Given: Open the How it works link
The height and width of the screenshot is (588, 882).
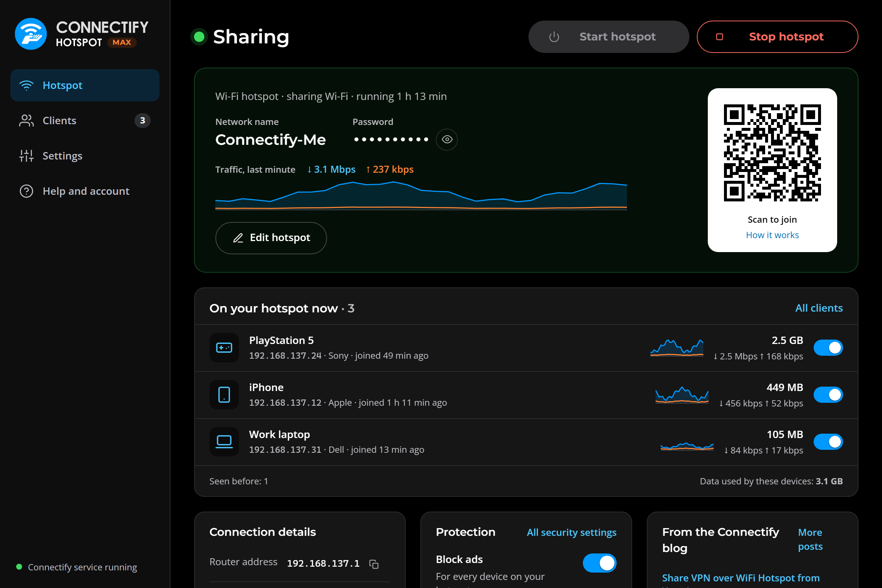Looking at the screenshot, I should (772, 235).
